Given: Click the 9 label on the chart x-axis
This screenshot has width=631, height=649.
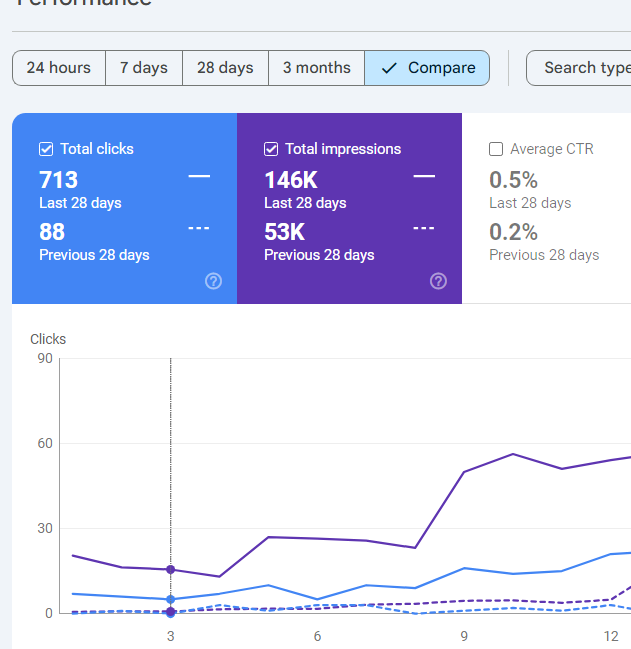Looking at the screenshot, I should click(464, 636).
